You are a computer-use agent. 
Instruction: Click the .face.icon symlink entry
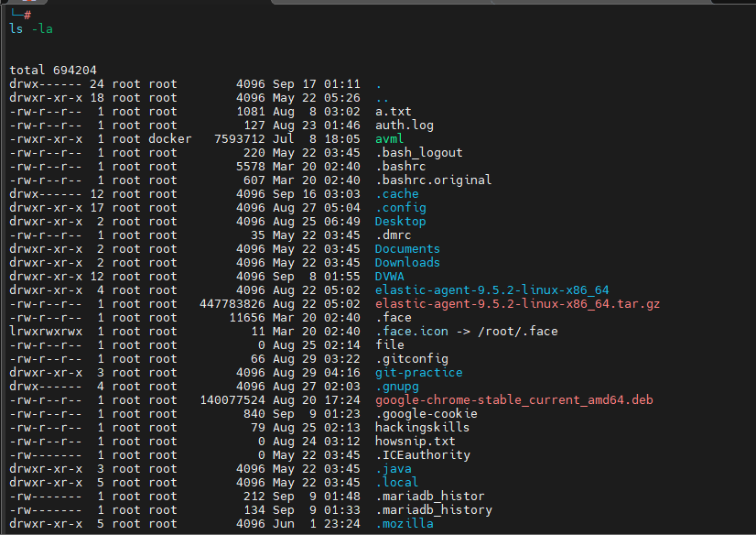pyautogui.click(x=411, y=332)
